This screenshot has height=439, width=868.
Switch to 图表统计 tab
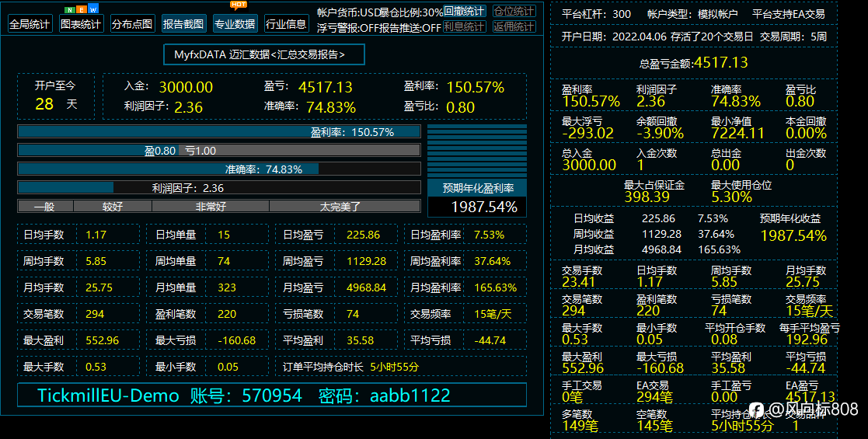click(81, 24)
